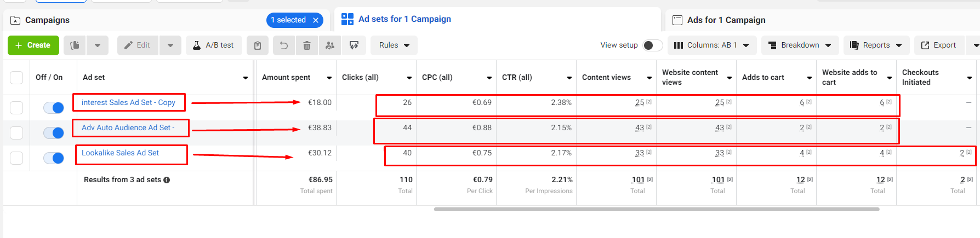Sort by the Amount spent column header
Image resolution: width=980 pixels, height=238 pixels.
coord(286,78)
